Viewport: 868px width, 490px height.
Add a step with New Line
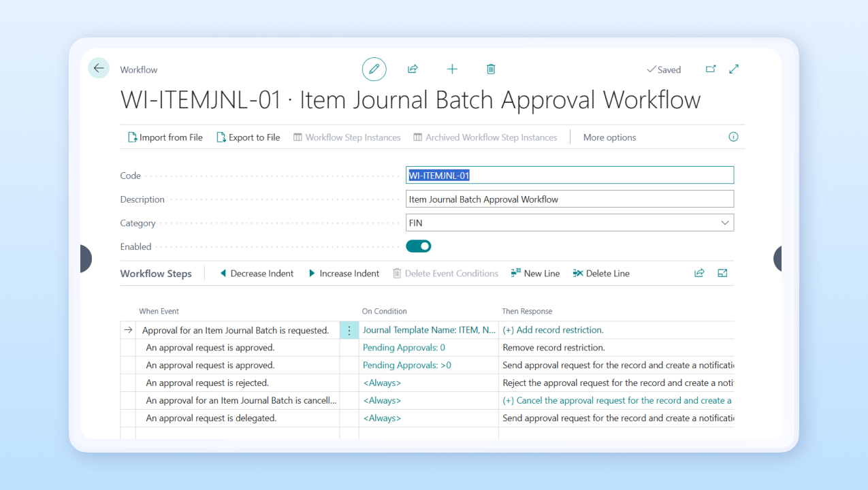[x=535, y=273]
